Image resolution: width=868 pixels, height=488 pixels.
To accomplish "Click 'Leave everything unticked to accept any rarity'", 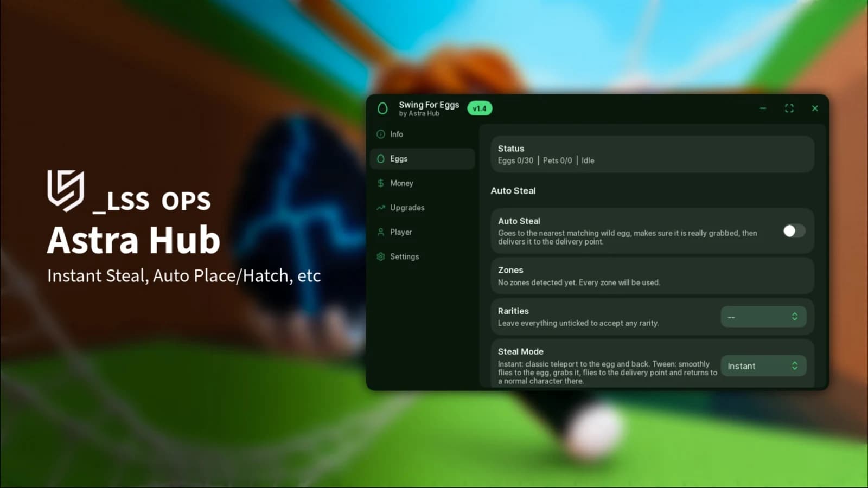I will pos(578,323).
